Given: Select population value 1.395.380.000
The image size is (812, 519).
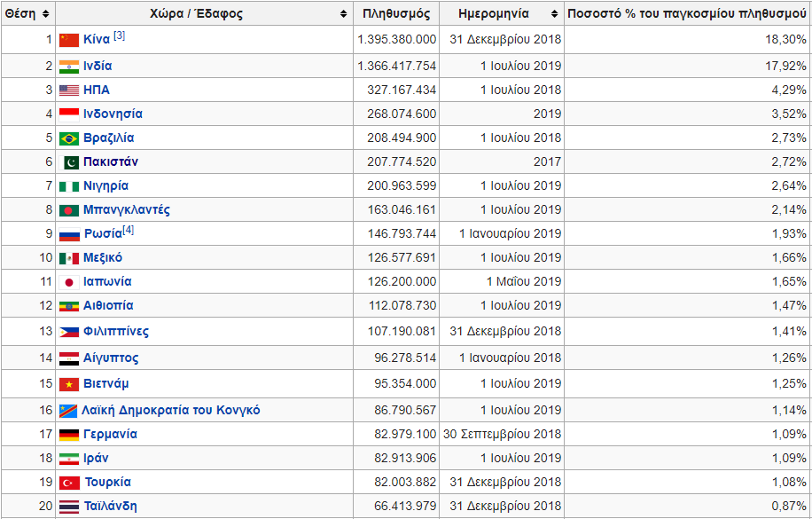Looking at the screenshot, I should coord(396,39).
